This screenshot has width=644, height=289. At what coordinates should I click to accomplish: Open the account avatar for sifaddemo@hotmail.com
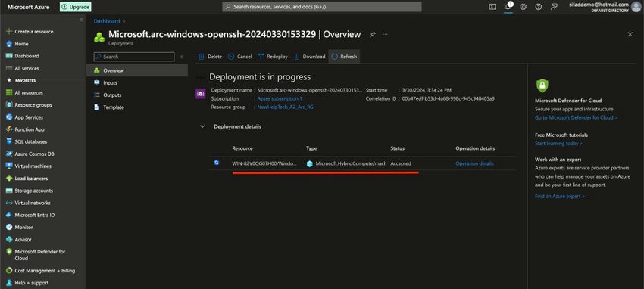point(636,7)
